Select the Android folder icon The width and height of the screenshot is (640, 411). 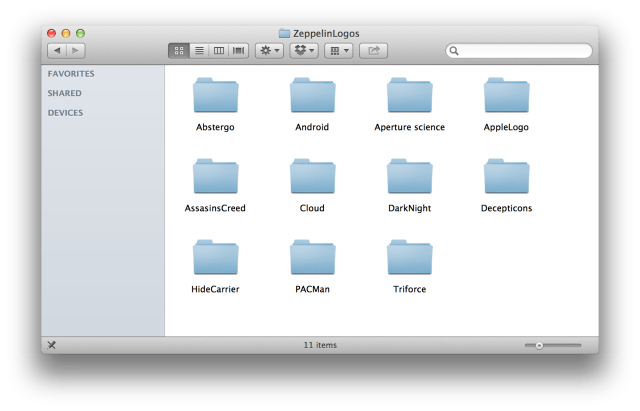tap(313, 95)
